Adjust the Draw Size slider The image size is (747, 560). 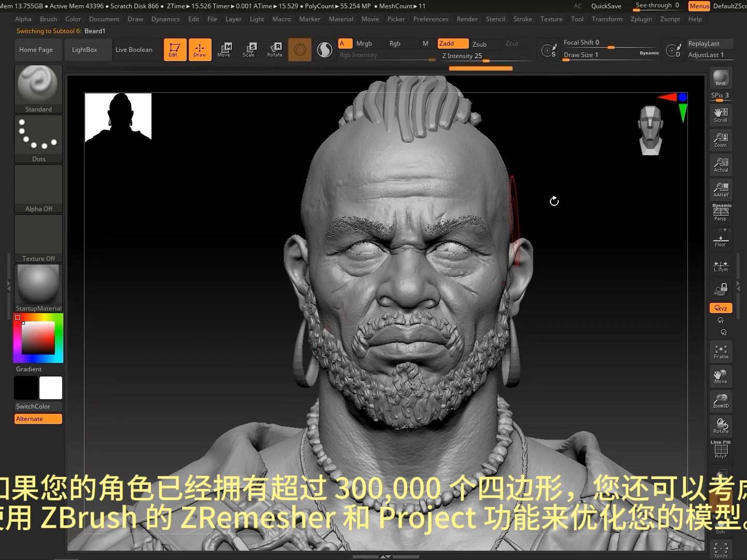click(x=611, y=55)
